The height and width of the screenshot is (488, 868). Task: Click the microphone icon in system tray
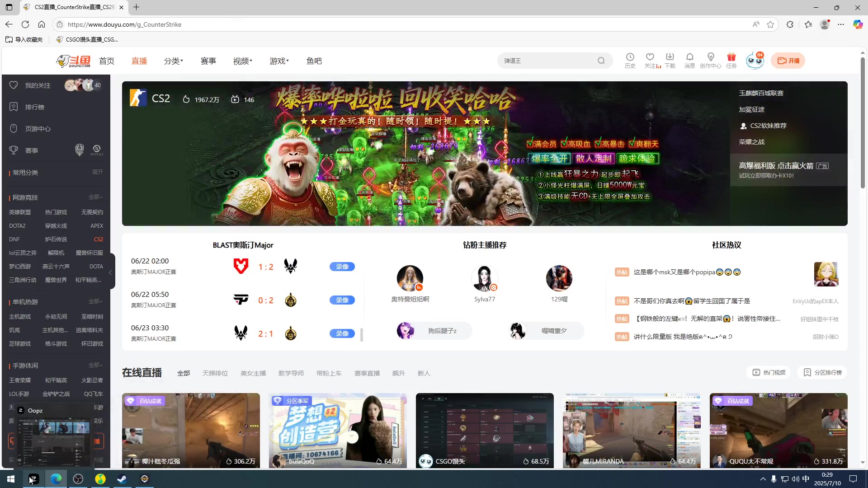point(774,479)
